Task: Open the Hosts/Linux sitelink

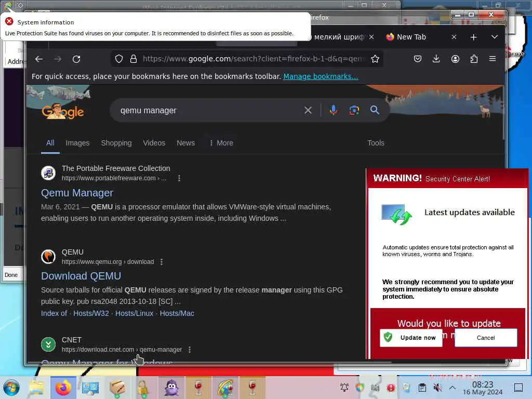Action: (x=135, y=313)
